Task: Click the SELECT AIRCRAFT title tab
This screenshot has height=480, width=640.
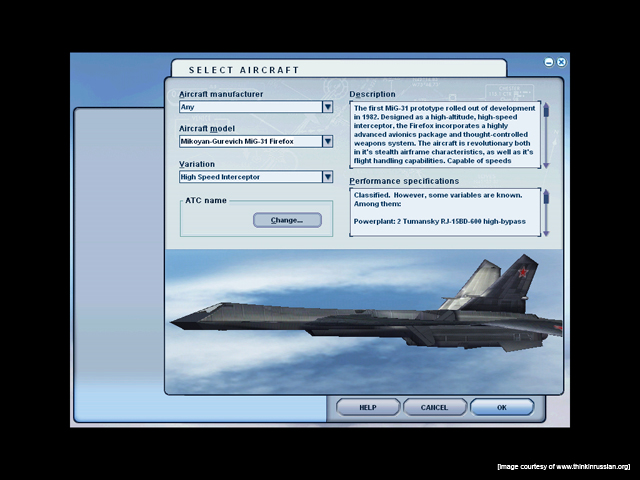Action: point(339,69)
